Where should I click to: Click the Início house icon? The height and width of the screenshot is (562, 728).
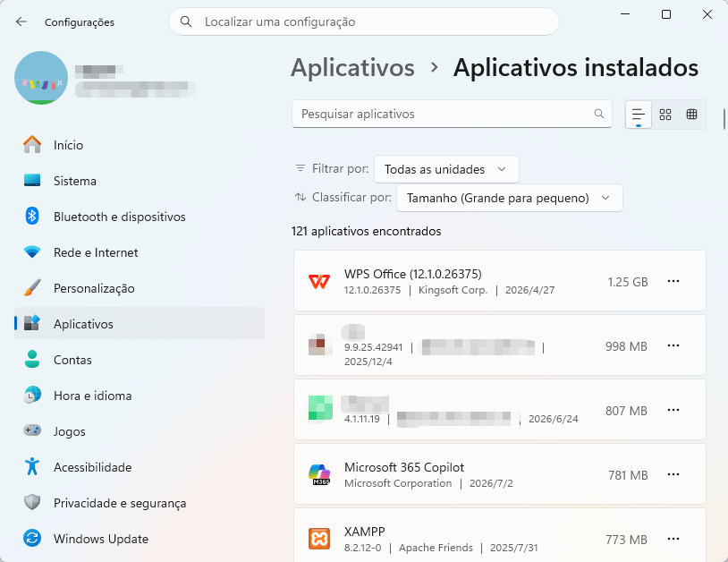point(32,144)
